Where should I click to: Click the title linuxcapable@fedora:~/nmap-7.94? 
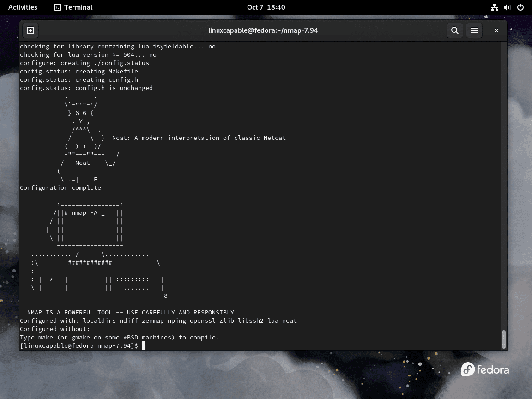[263, 30]
